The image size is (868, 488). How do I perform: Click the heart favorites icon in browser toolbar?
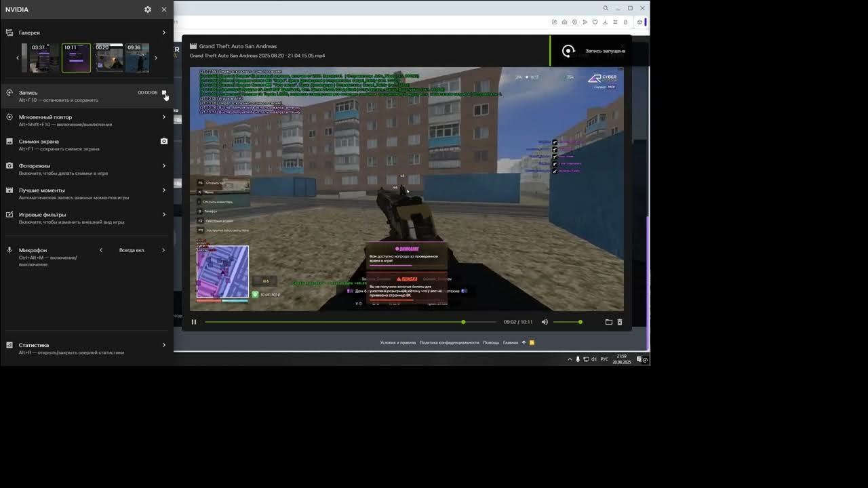click(x=595, y=22)
